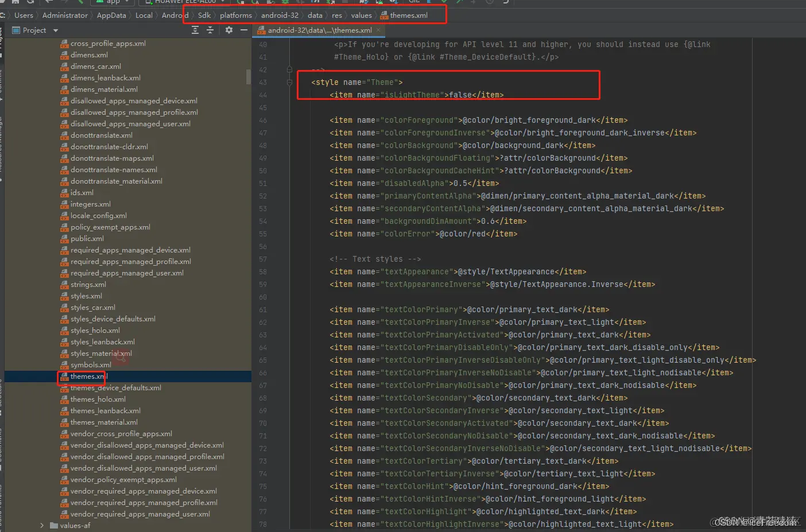The height and width of the screenshot is (532, 806).
Task: Select dimens_material.xml file
Action: tap(104, 90)
